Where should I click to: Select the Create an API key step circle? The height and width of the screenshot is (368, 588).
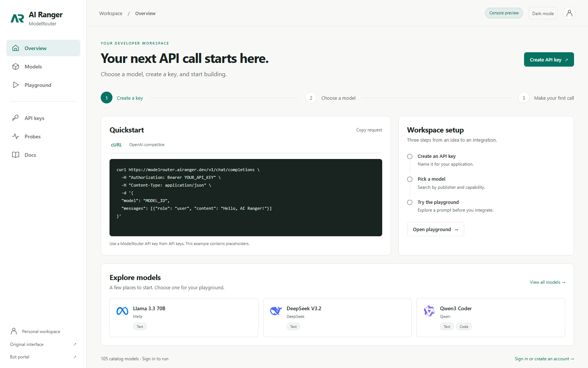[x=410, y=156]
